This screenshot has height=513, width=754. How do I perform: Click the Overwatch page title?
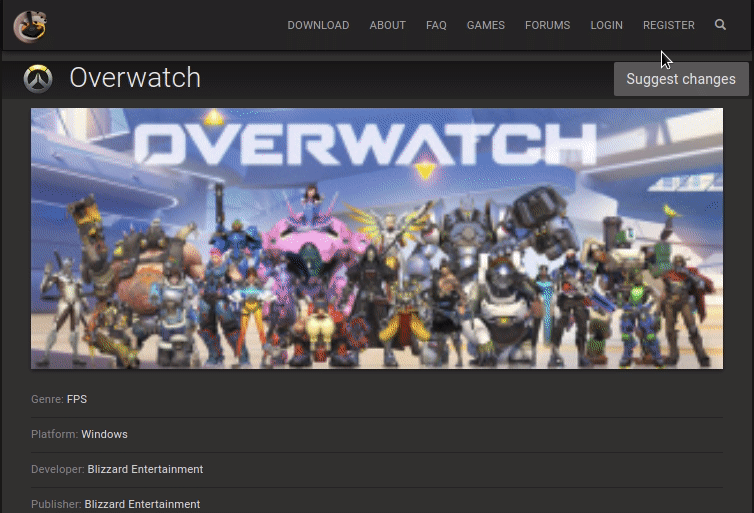135,78
